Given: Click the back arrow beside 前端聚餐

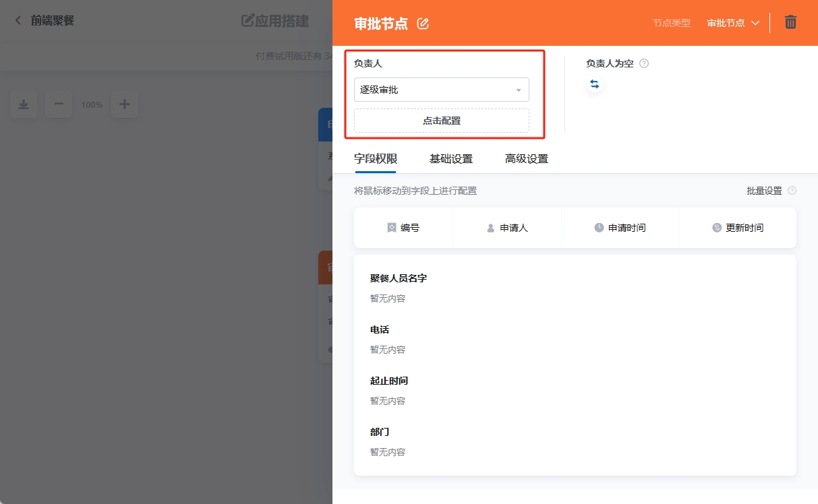Looking at the screenshot, I should [x=17, y=20].
